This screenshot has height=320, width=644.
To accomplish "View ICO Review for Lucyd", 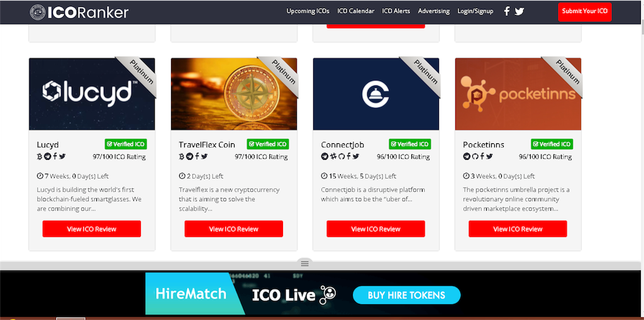I will (x=92, y=229).
